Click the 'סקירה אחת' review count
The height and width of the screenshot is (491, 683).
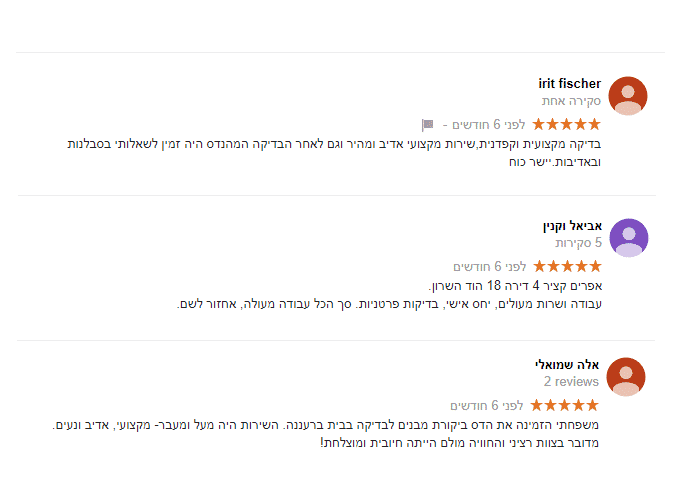click(572, 101)
